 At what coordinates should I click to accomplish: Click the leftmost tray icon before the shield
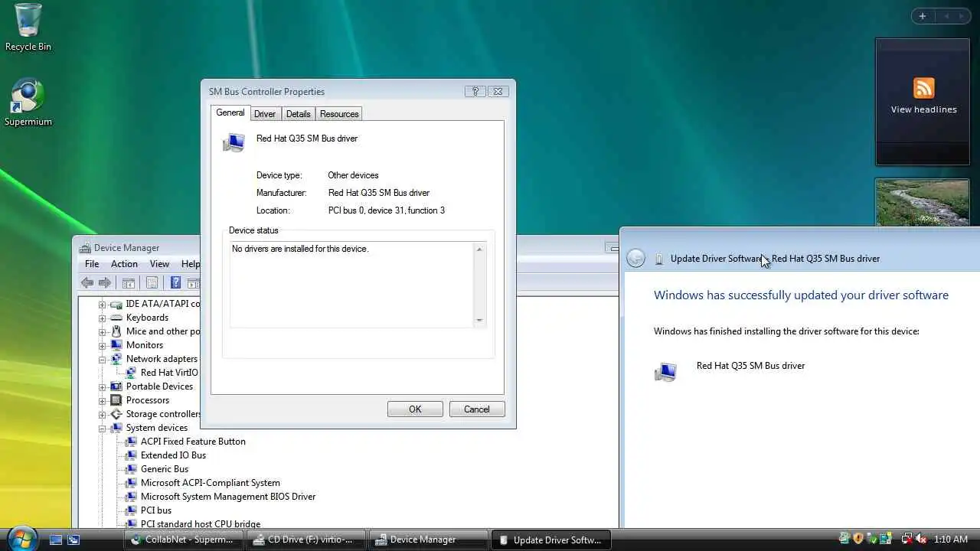click(844, 540)
